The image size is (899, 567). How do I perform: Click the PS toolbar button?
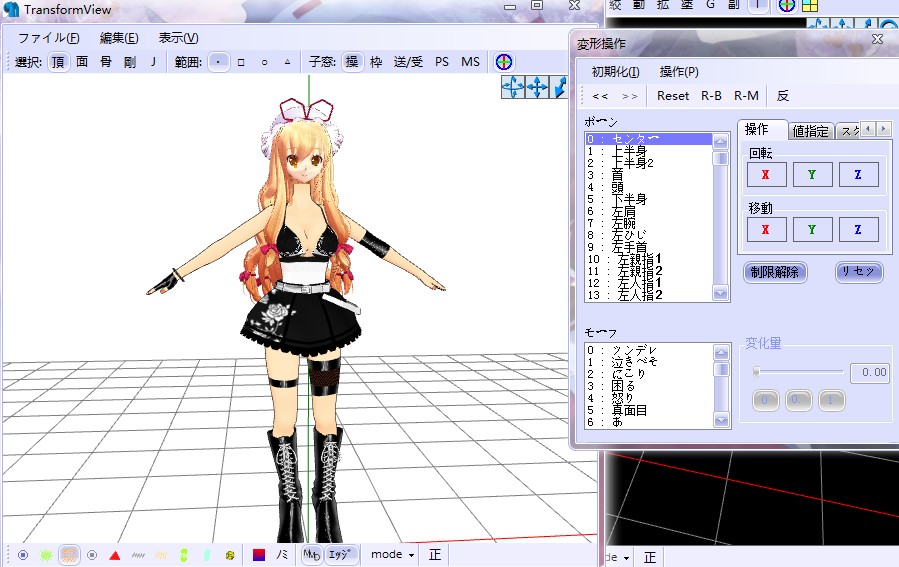click(441, 62)
